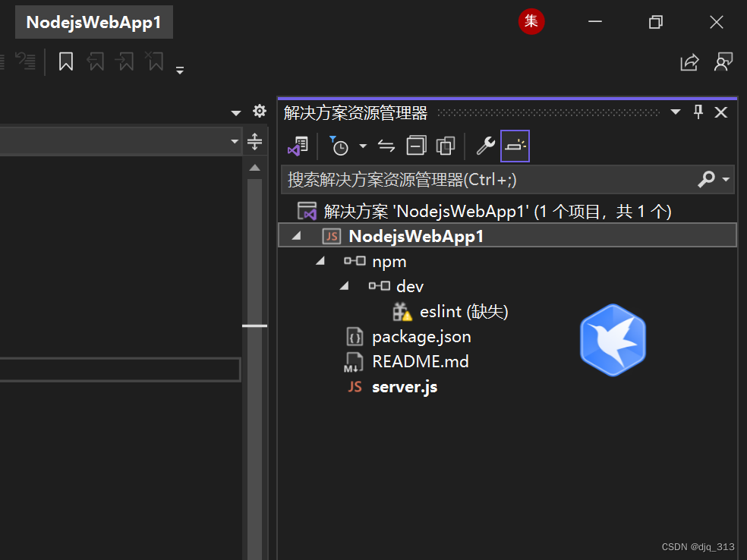Open the editor settings gear icon
The width and height of the screenshot is (747, 560).
260,111
